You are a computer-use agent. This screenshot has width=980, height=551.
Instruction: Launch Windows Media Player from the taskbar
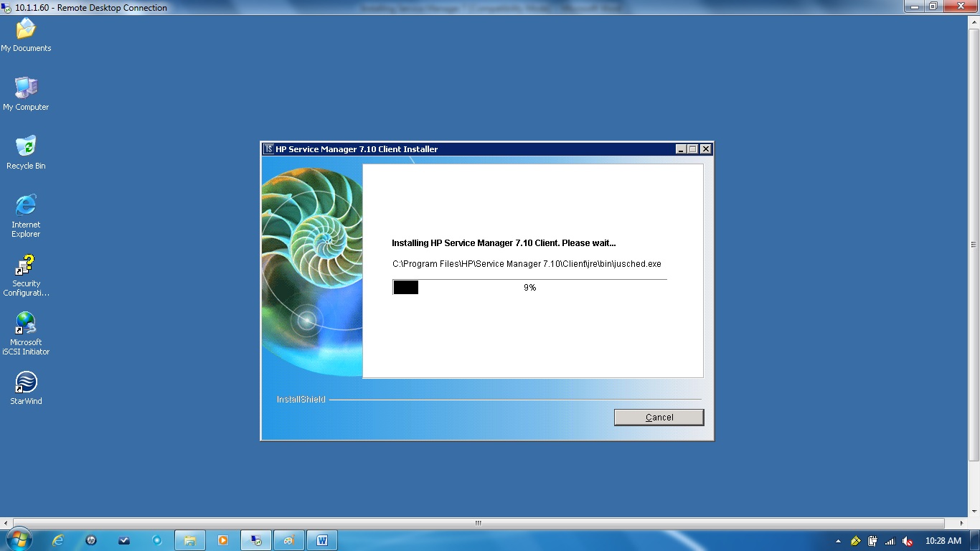coord(223,540)
